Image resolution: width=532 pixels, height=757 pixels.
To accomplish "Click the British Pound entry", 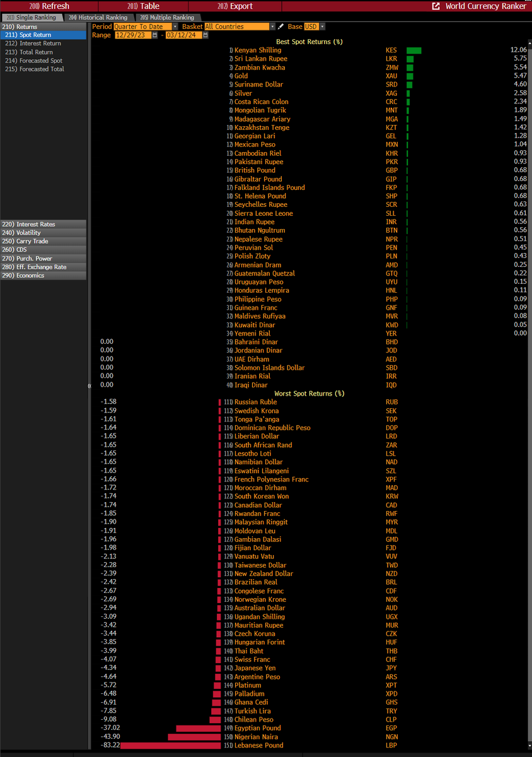I will pos(255,170).
